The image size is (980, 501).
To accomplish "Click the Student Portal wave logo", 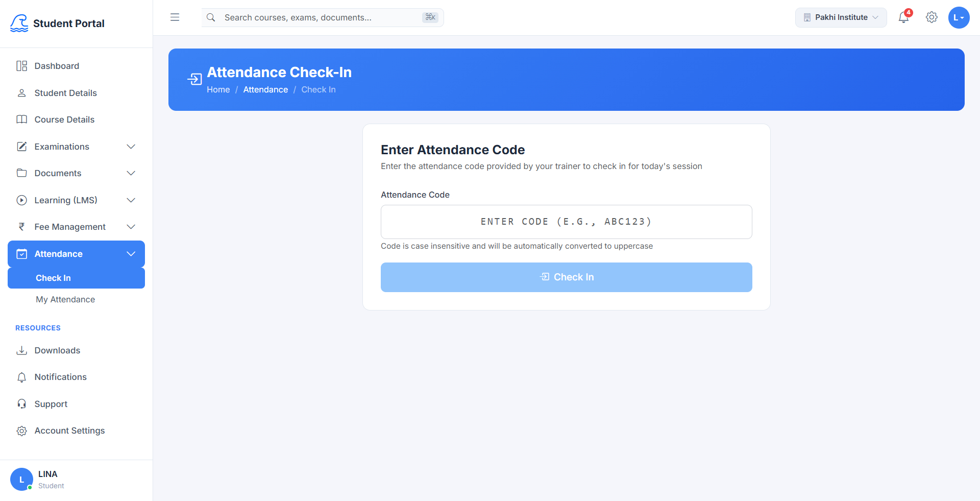I will [19, 23].
